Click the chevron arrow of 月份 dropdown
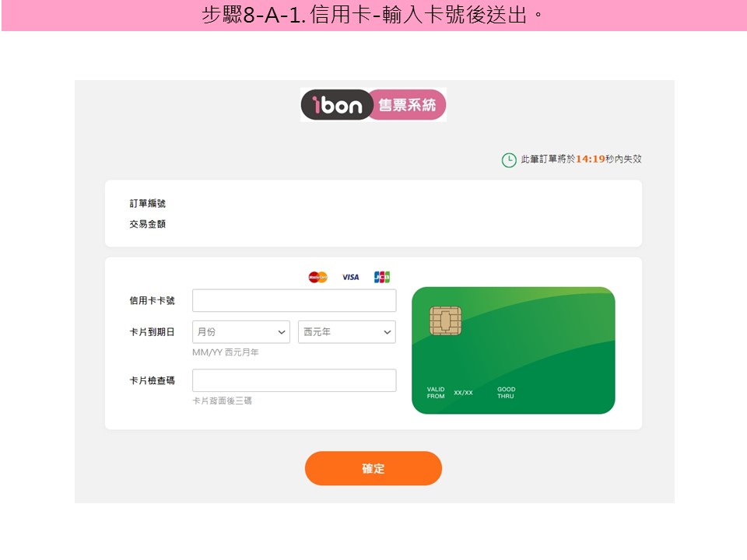This screenshot has width=747, height=560. (282, 332)
